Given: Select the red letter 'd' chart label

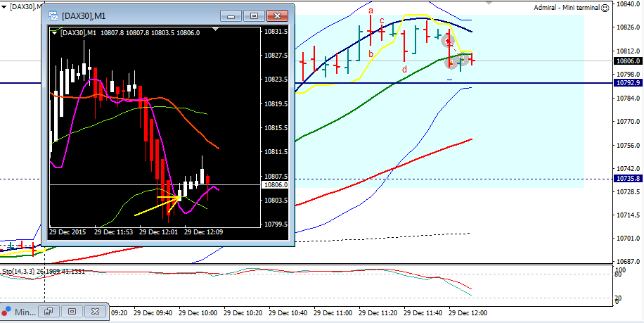Looking at the screenshot, I should [404, 70].
